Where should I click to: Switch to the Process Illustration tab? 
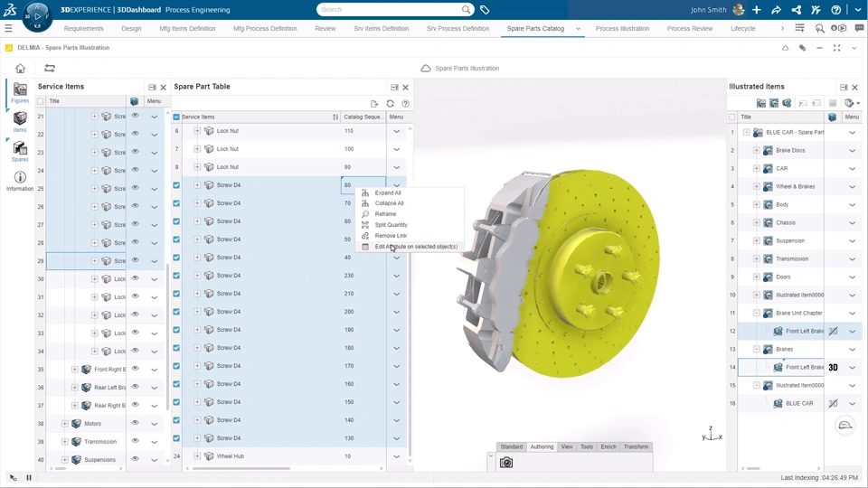[x=622, y=28]
